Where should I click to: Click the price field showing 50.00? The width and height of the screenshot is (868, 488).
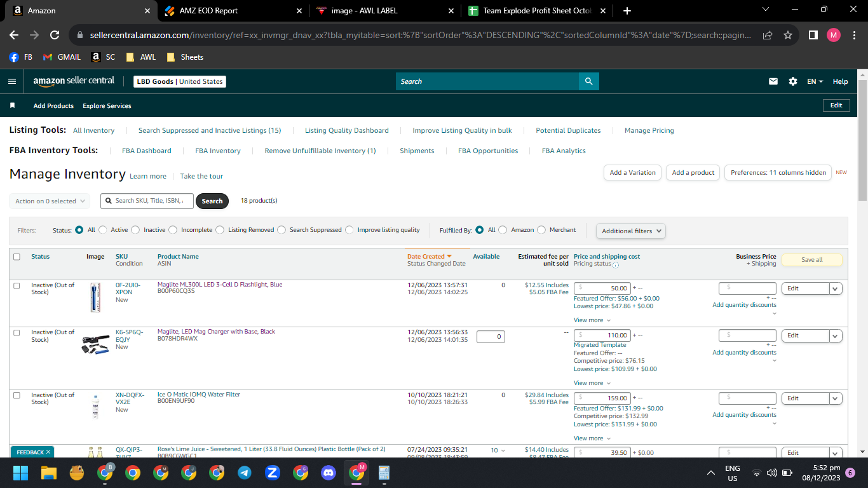(602, 288)
